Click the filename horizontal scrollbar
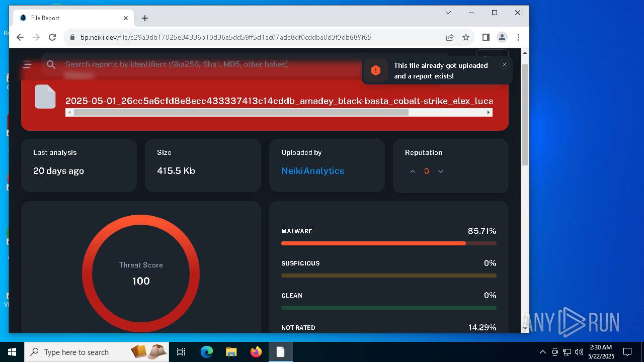The width and height of the screenshot is (644, 362). click(x=242, y=113)
